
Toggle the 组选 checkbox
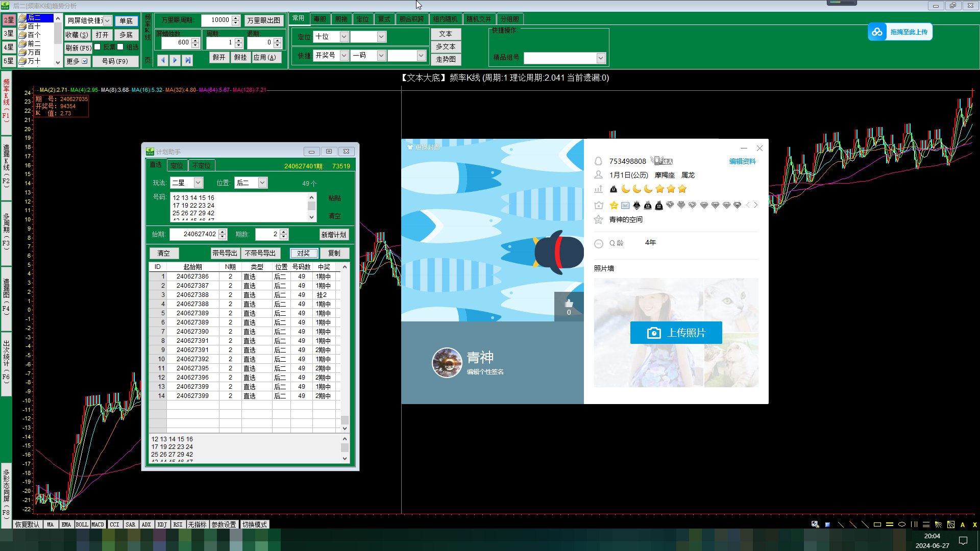tap(120, 47)
